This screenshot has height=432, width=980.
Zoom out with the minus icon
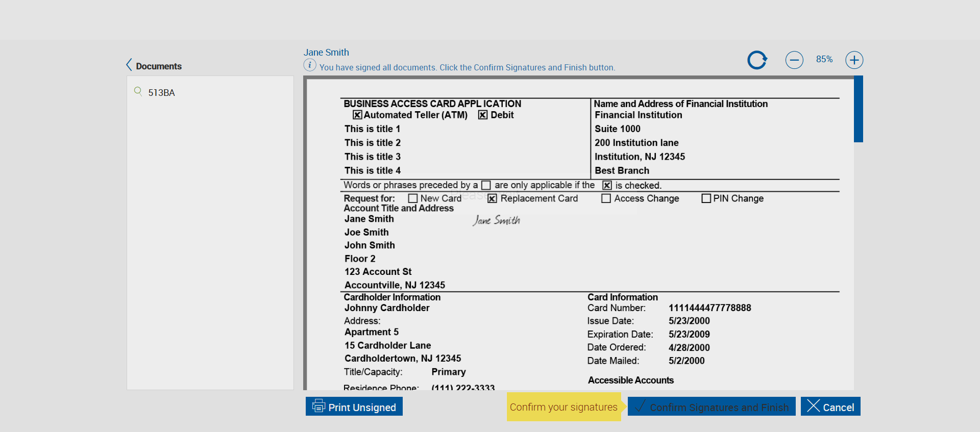click(794, 60)
